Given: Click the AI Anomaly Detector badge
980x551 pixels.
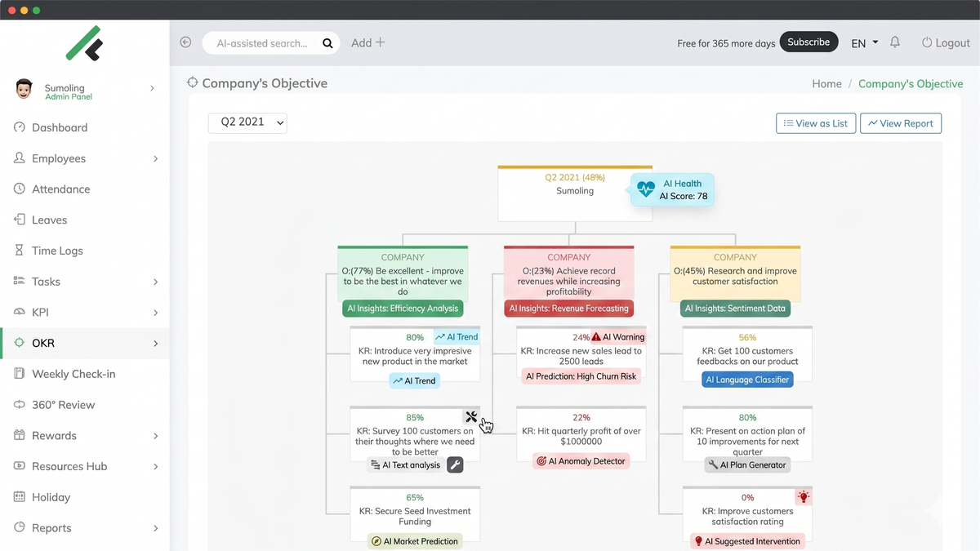Looking at the screenshot, I should coord(581,460).
